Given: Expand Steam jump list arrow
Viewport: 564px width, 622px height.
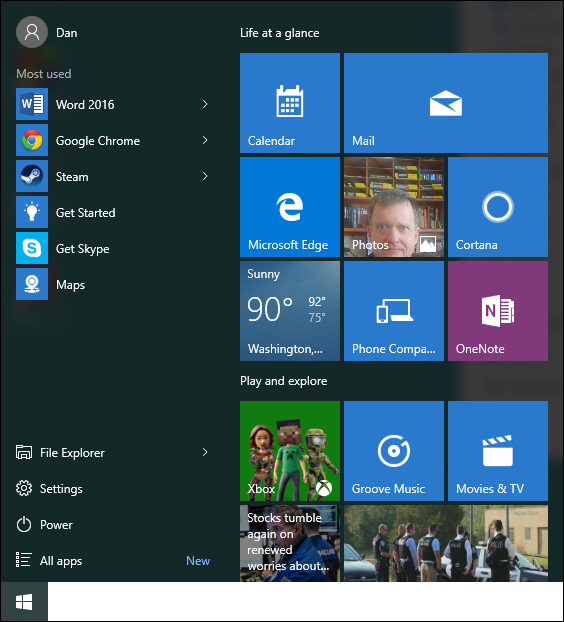Looking at the screenshot, I should coord(205,176).
